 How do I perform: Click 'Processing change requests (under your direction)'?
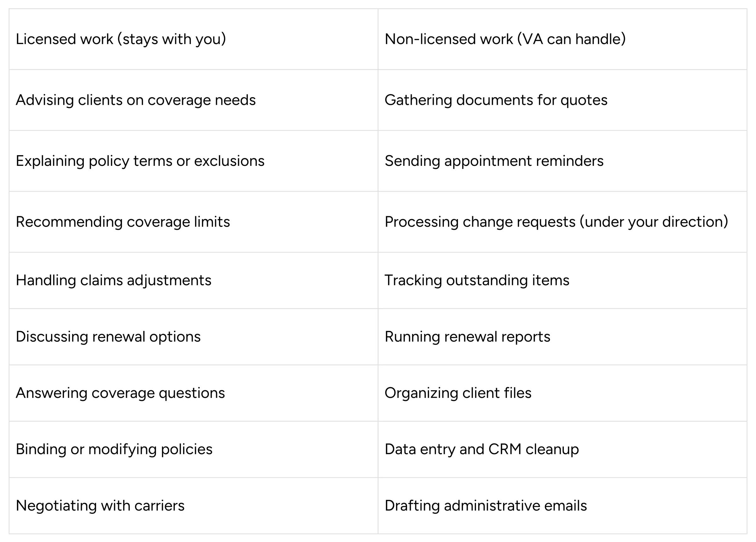pyautogui.click(x=556, y=222)
